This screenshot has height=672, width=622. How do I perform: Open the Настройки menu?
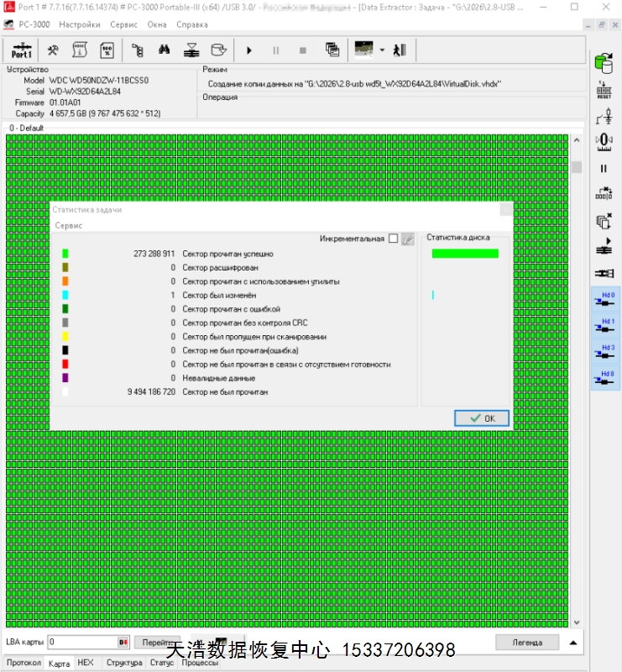(x=79, y=24)
